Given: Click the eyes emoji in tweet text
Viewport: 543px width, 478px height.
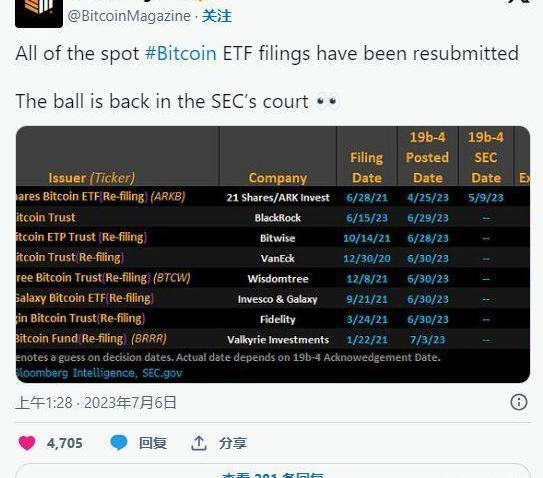Looking at the screenshot, I should [x=327, y=101].
